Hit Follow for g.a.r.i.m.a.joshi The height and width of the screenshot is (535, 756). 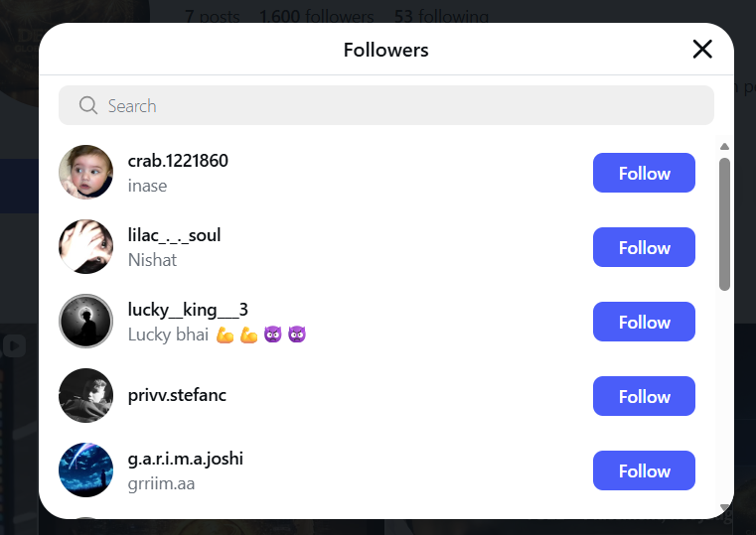pyautogui.click(x=644, y=470)
